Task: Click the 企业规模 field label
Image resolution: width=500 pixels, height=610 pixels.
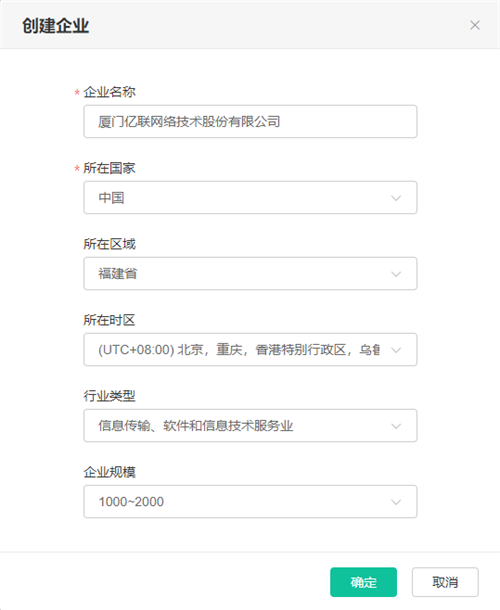Action: [x=109, y=472]
